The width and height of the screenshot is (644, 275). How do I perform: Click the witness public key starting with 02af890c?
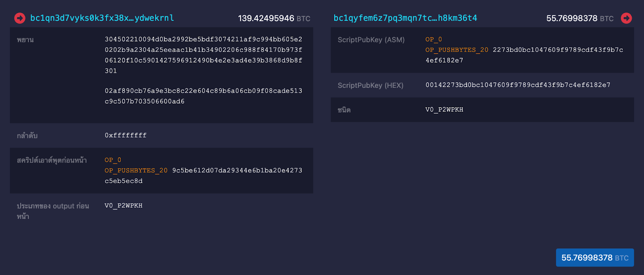click(203, 96)
